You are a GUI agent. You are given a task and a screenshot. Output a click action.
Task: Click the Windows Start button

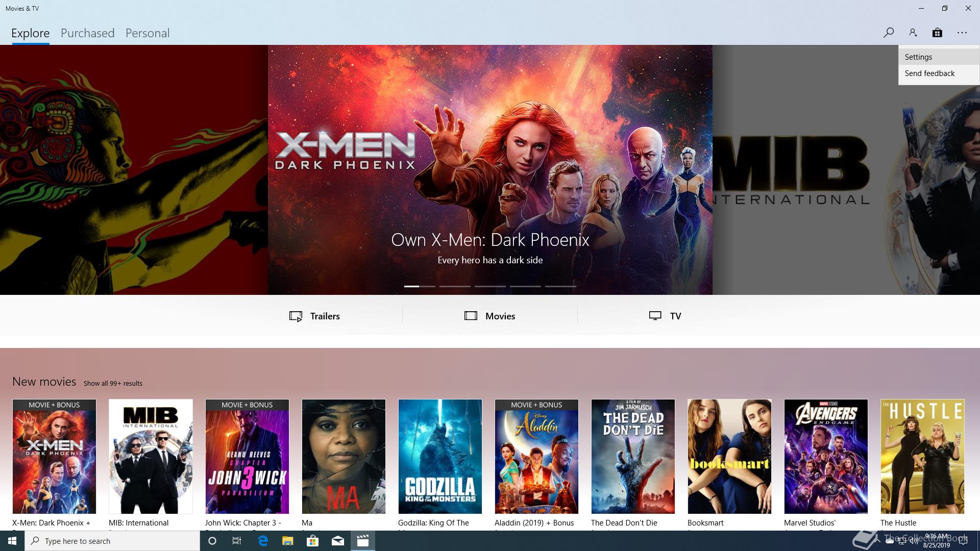12,541
